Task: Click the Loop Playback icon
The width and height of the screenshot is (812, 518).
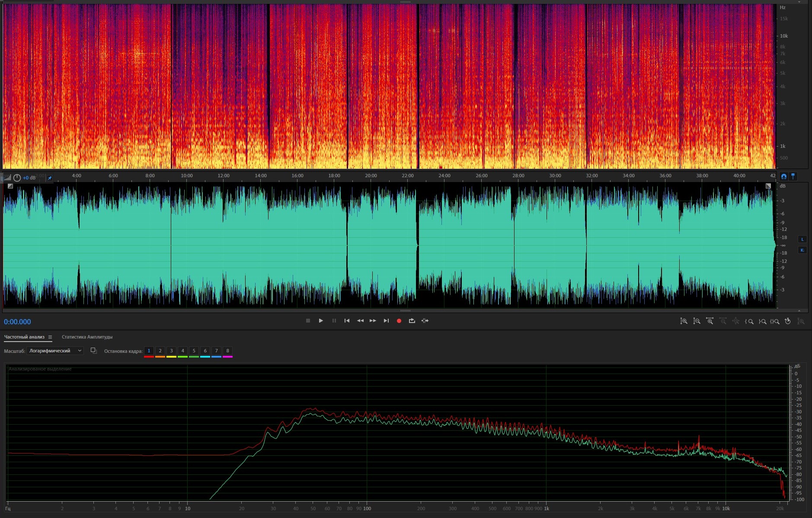Action: tap(412, 321)
